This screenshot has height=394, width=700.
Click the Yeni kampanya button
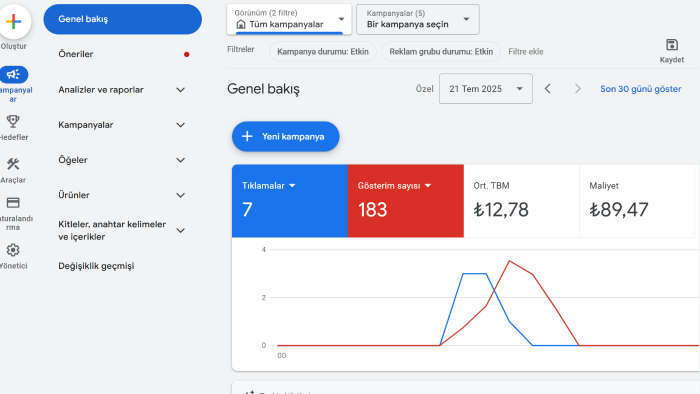(285, 137)
